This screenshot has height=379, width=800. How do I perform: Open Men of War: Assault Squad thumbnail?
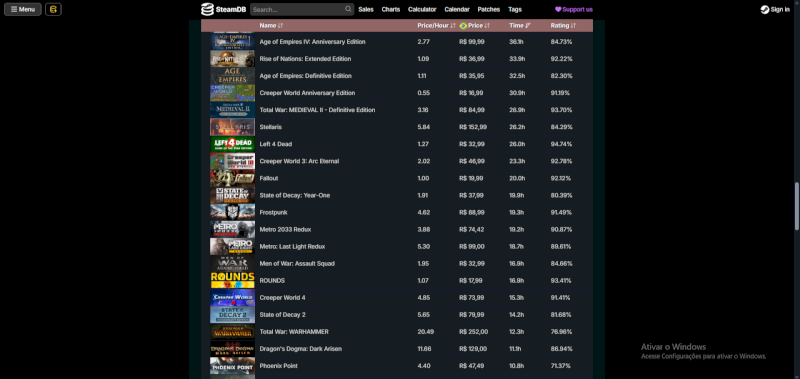tap(233, 264)
